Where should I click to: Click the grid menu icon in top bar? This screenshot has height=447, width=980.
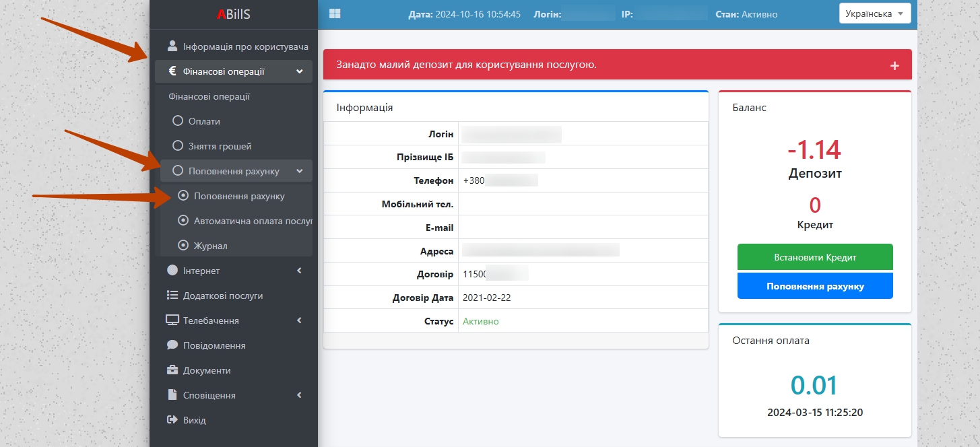335,13
